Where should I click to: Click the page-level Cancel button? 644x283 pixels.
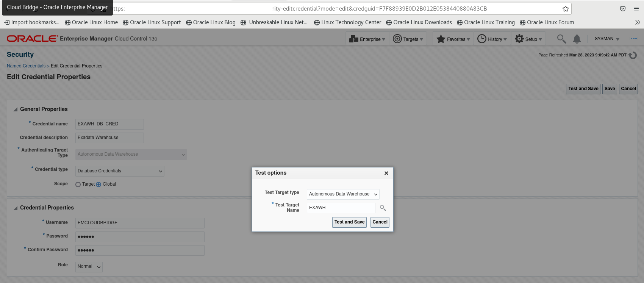tap(628, 89)
